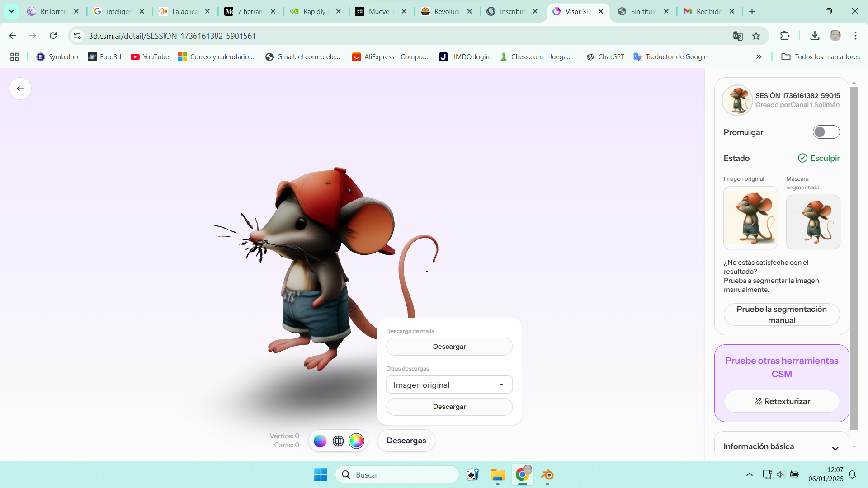The width and height of the screenshot is (868, 488).
Task: Open the Máscara segmentada thumbnail
Action: click(x=813, y=222)
